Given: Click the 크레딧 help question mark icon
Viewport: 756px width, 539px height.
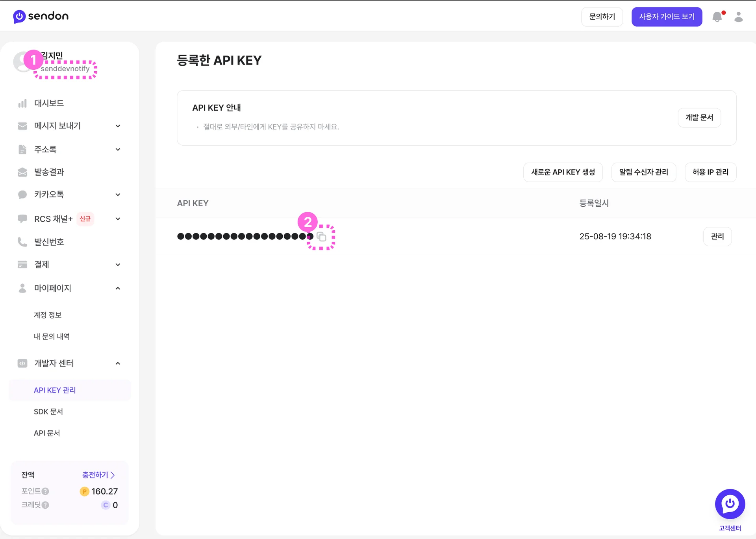Looking at the screenshot, I should [x=45, y=505].
